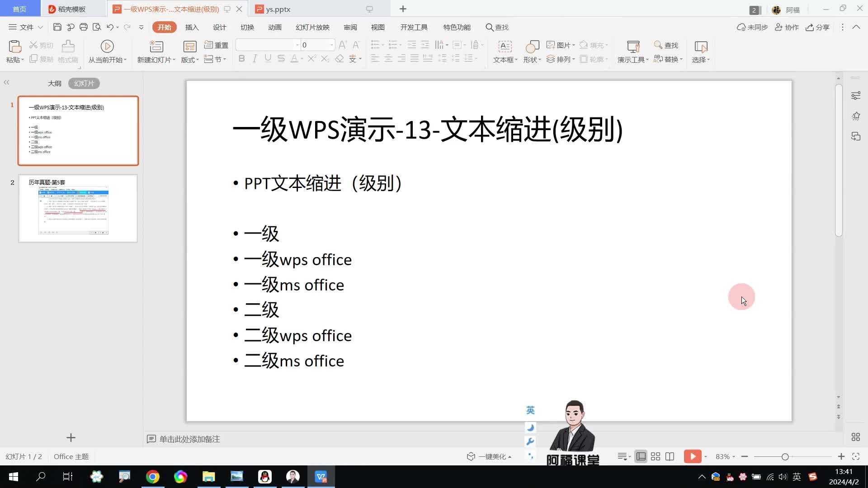Viewport: 868px width, 488px height.
Task: Open the Presentation Tools (演示工具) icon
Action: pyautogui.click(x=633, y=46)
